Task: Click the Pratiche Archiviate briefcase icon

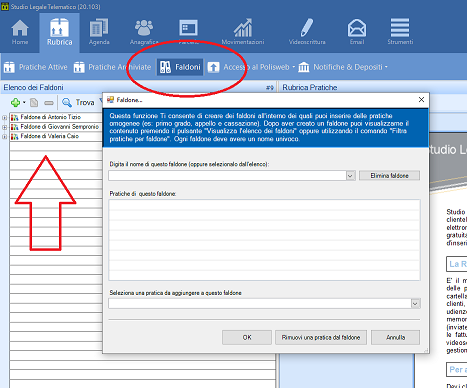Action: (79, 67)
